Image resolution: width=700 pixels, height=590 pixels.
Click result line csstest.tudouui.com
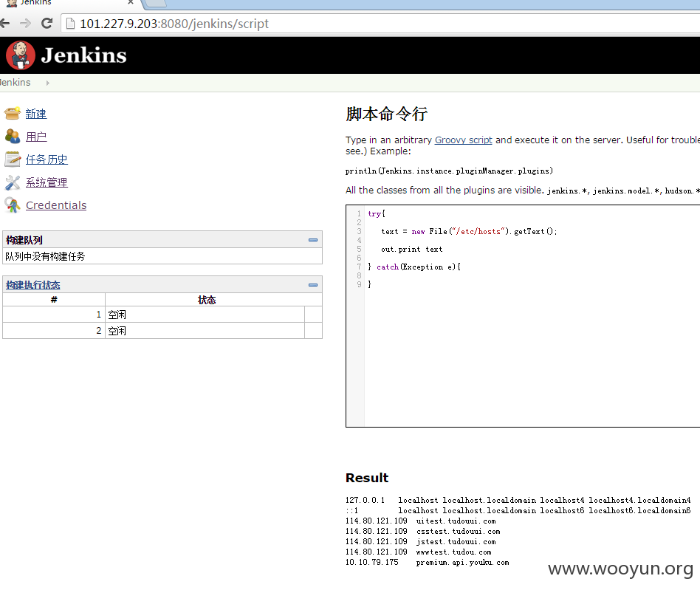tap(423, 532)
